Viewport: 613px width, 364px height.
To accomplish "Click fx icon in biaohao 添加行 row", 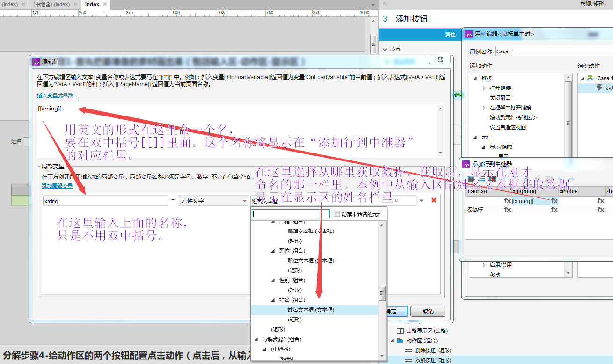I will (507, 210).
